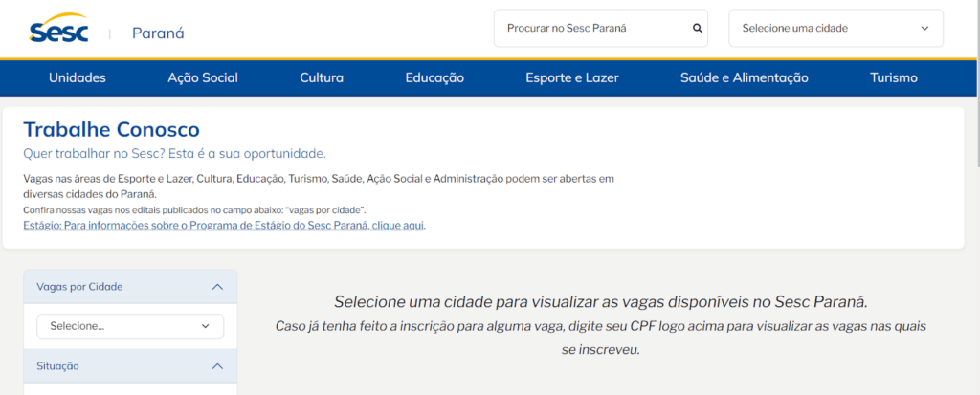980x395 pixels.
Task: Click the Trabalhe Conosco heading
Action: (x=111, y=129)
